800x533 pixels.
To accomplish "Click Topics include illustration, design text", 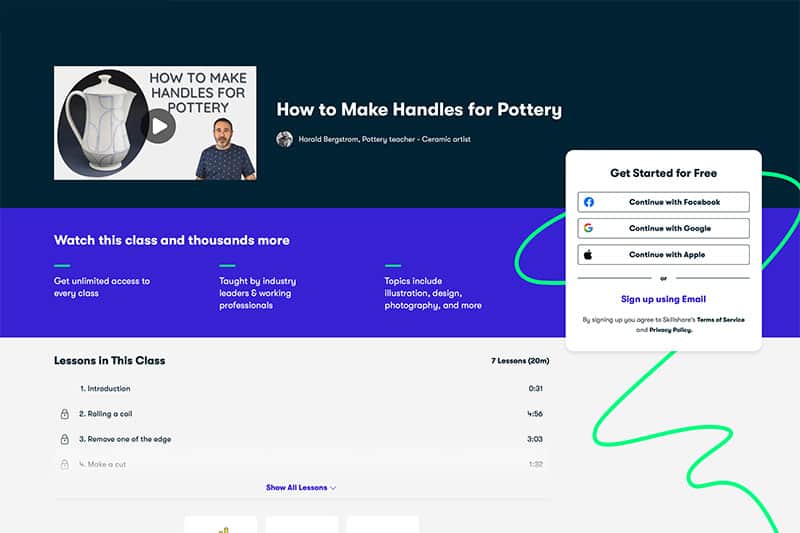I will tap(433, 293).
